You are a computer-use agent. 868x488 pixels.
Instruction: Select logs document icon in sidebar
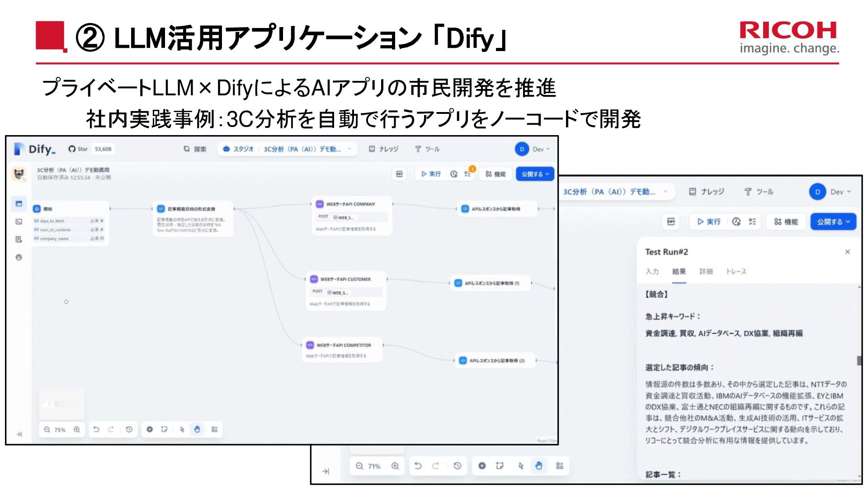click(x=19, y=239)
